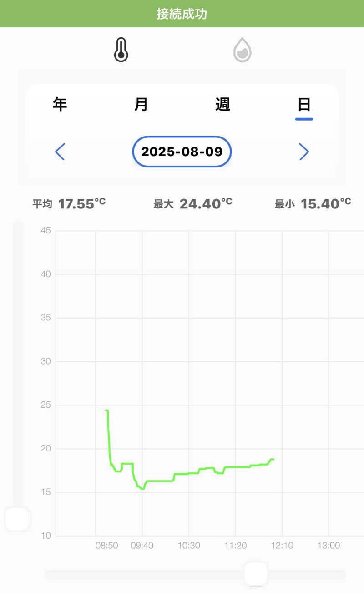This screenshot has height=593, width=364.
Task: Select the thermometer temperature icon
Action: [121, 50]
